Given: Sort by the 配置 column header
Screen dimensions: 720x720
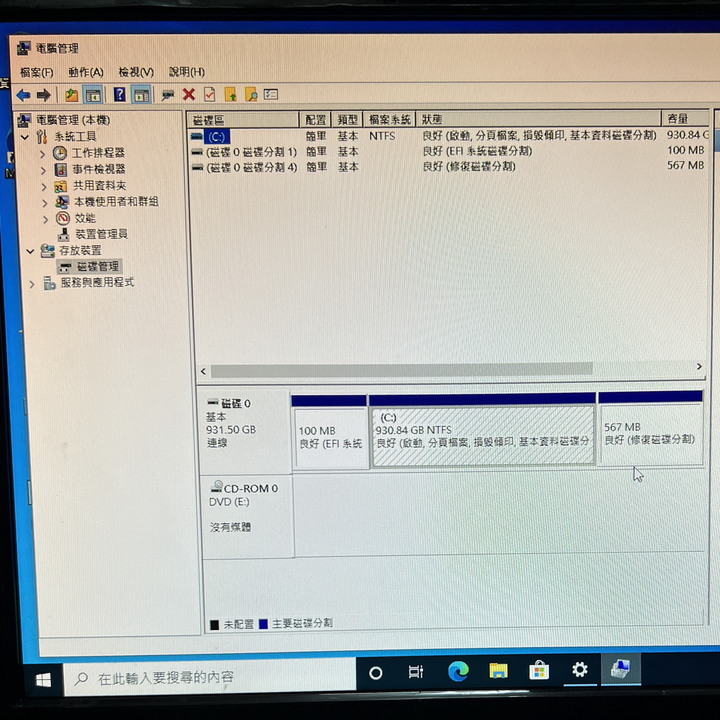Looking at the screenshot, I should tap(315, 120).
